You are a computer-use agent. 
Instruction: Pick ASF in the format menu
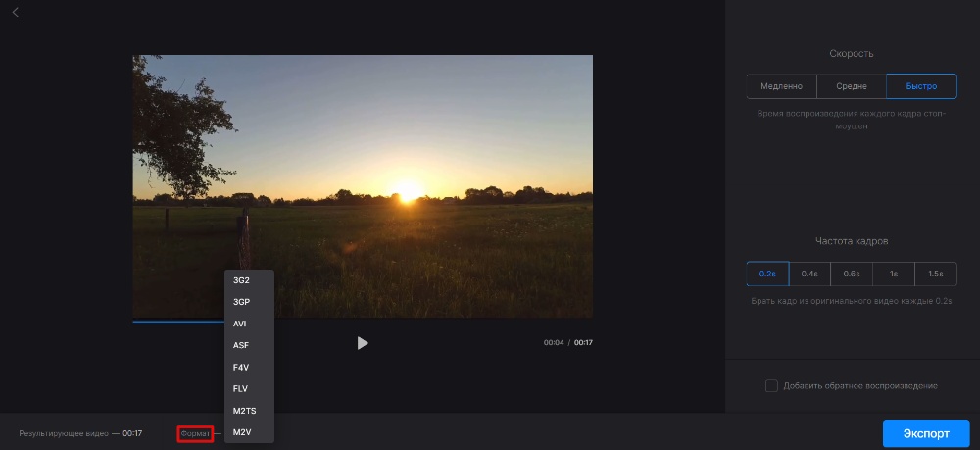tap(249, 345)
